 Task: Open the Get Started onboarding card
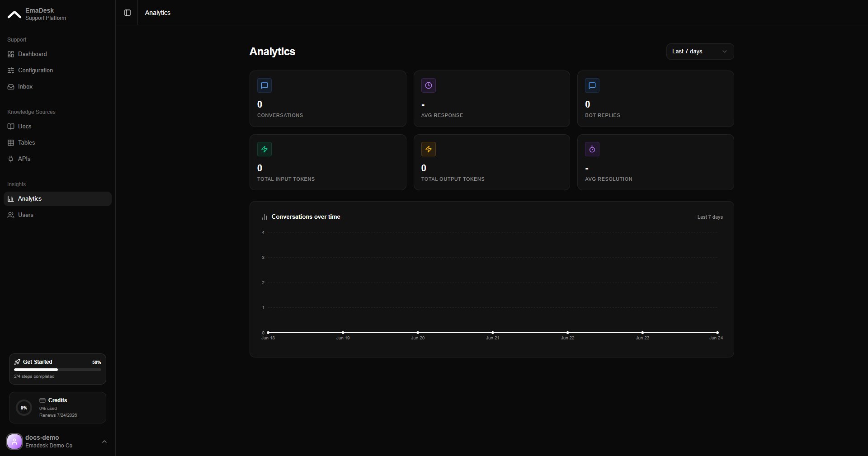(57, 369)
